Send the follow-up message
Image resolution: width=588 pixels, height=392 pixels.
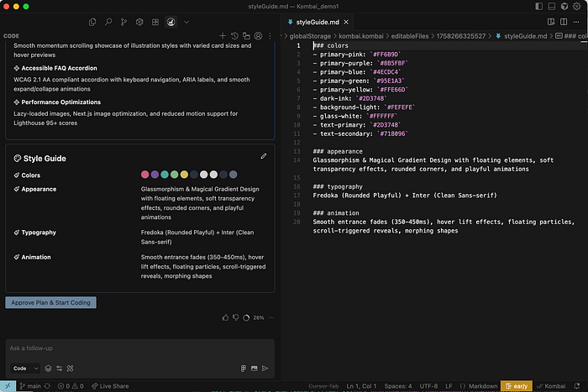pyautogui.click(x=265, y=368)
